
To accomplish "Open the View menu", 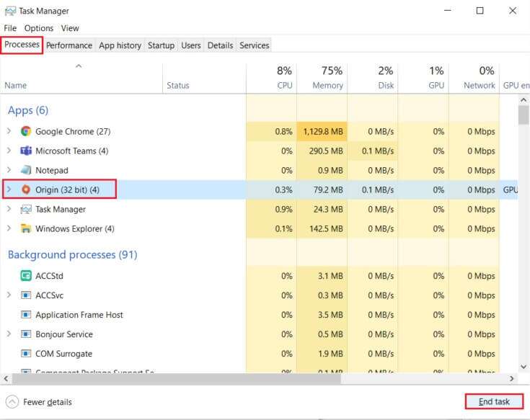I will click(x=70, y=28).
